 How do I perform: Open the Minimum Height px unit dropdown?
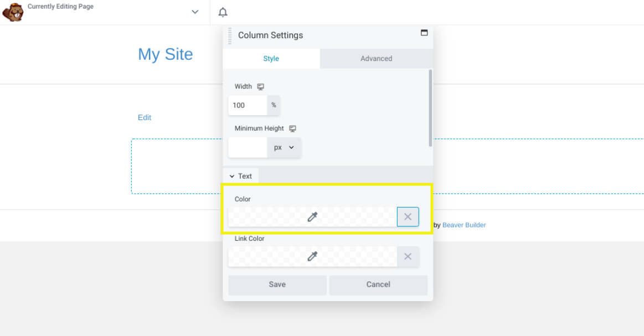click(x=284, y=148)
